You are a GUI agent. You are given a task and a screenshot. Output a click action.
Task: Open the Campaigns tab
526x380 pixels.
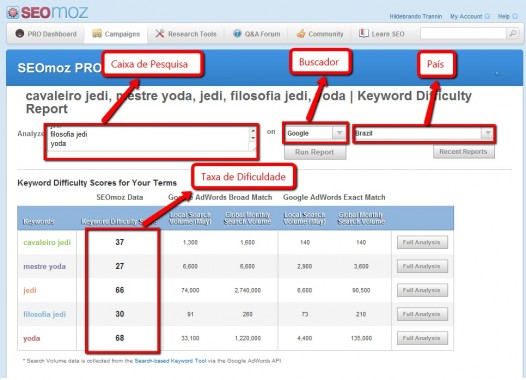point(116,34)
